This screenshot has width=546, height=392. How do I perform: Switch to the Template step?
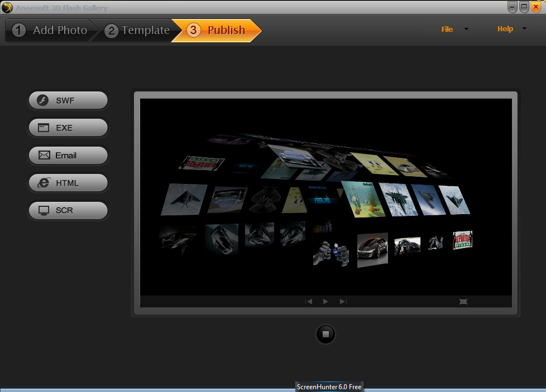pos(137,30)
